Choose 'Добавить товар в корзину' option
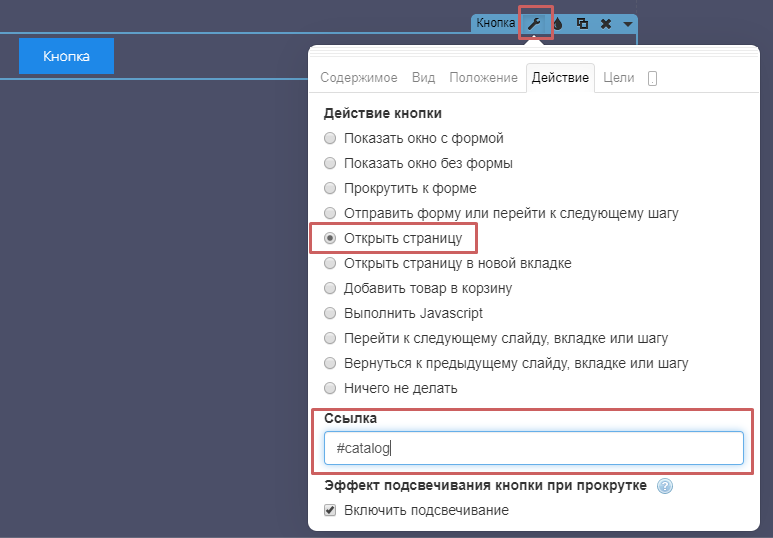Screen dimensions: 773x538 330,288
